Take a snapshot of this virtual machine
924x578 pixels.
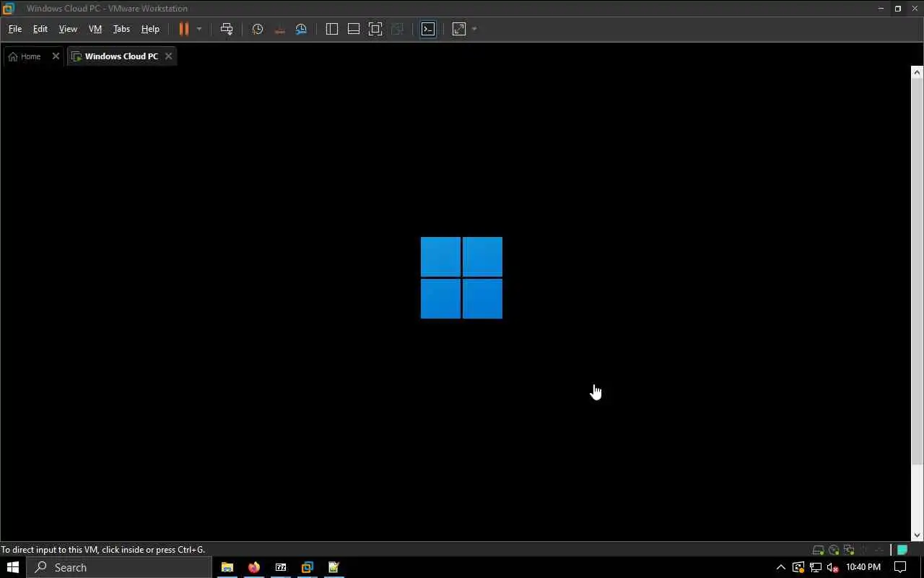258,29
